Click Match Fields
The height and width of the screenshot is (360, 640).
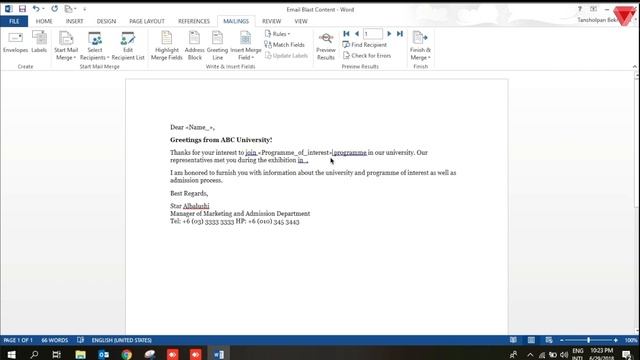coord(284,44)
